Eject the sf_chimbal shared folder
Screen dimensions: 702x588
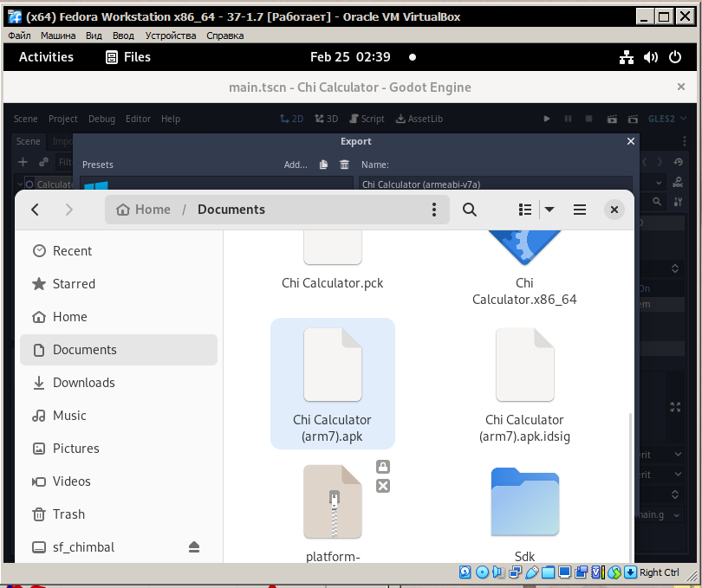click(194, 546)
